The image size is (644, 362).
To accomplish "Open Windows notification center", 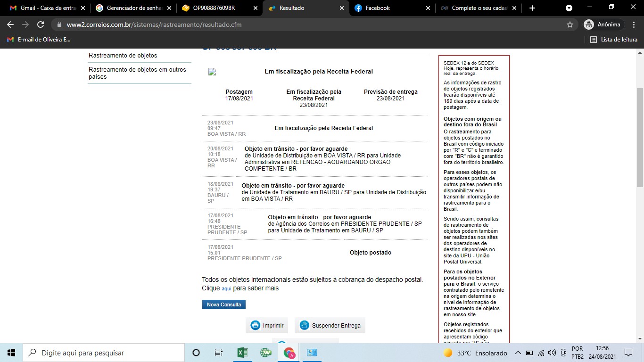I will point(628,353).
